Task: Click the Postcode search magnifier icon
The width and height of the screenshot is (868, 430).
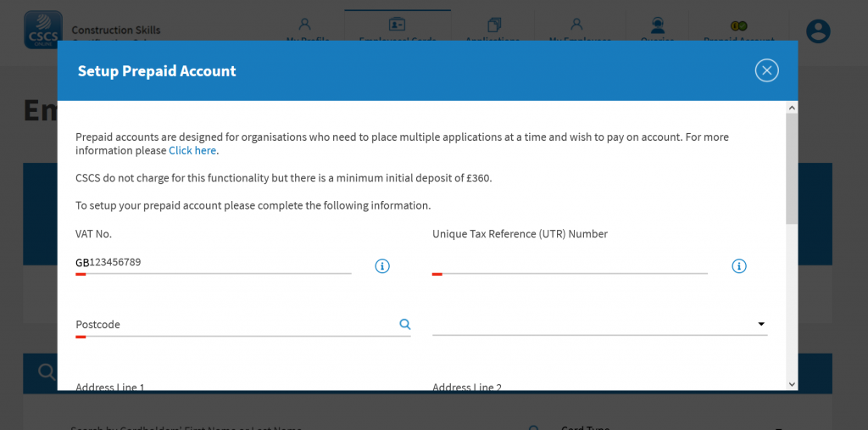Action: click(x=405, y=324)
